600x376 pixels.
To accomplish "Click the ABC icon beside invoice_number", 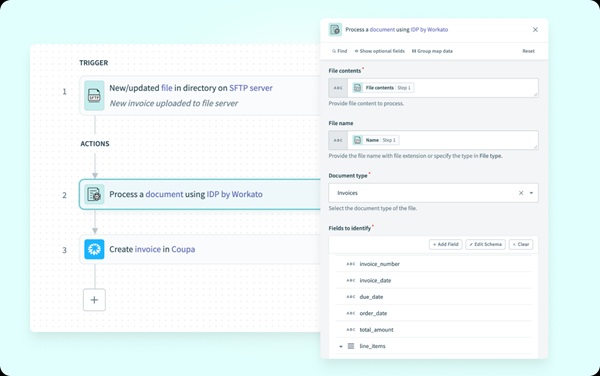I will click(x=351, y=264).
